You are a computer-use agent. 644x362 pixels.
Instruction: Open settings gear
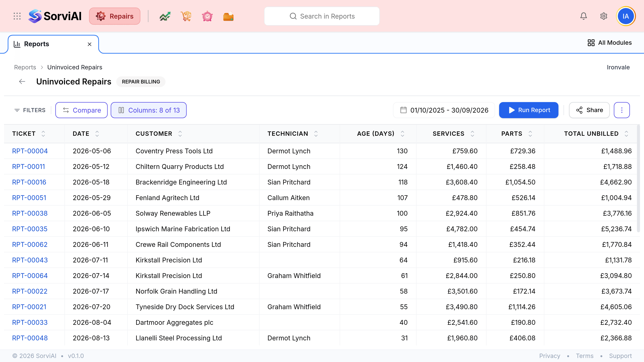point(604,16)
